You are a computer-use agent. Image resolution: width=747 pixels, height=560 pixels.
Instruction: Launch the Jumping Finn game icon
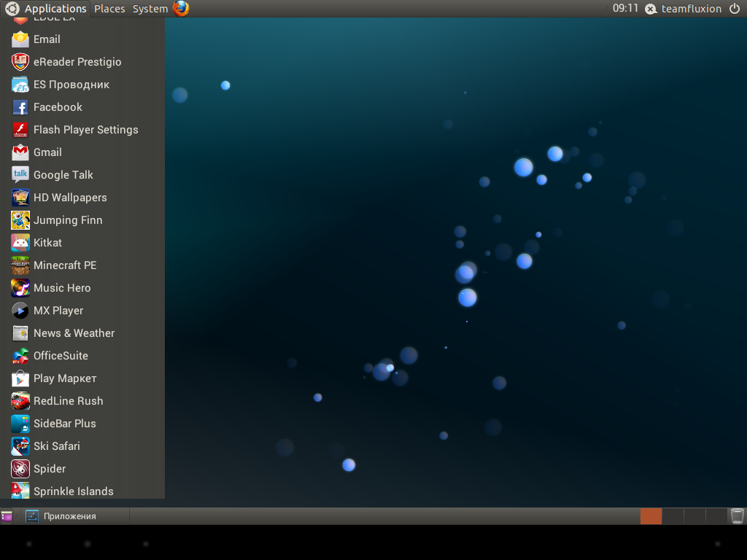coord(20,220)
